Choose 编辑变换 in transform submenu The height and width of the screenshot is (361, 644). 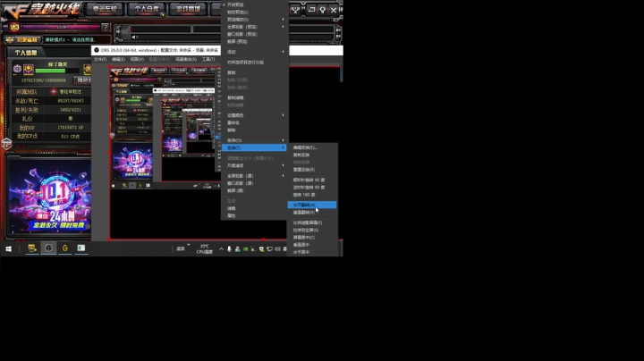click(312, 147)
